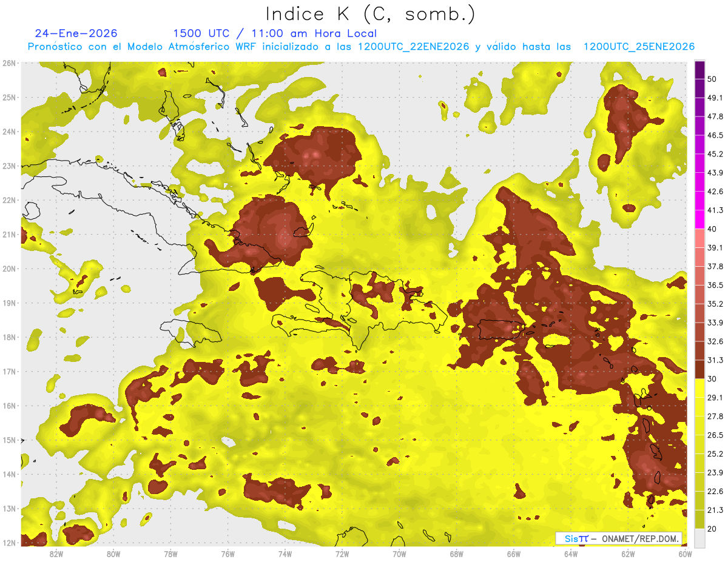
Task: Click the color bar label "35.2"
Action: [x=715, y=304]
